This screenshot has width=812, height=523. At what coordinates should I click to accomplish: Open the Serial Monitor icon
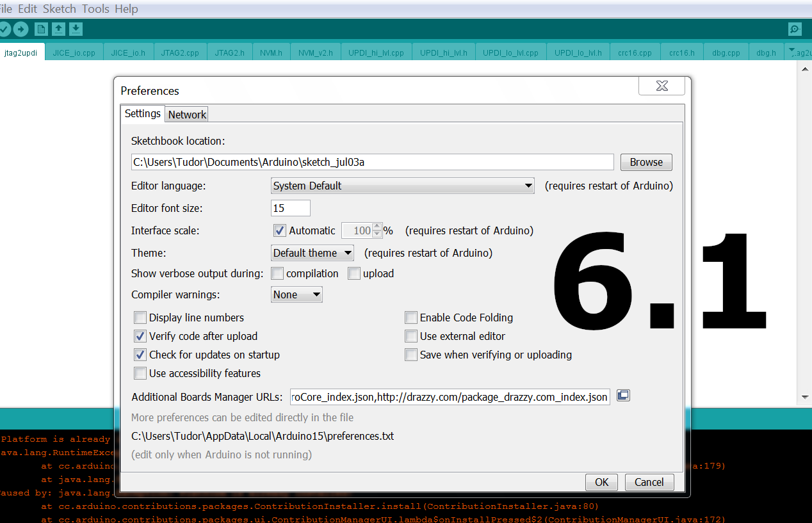tap(795, 29)
